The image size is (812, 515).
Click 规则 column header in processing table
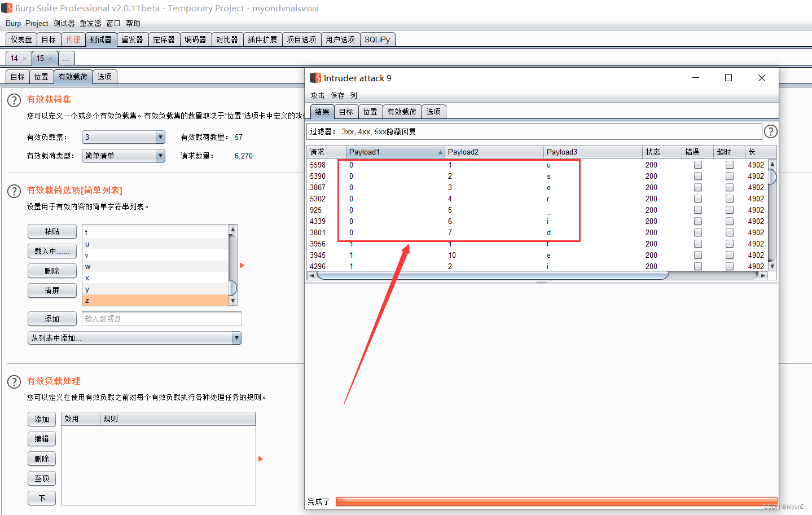pyautogui.click(x=178, y=419)
